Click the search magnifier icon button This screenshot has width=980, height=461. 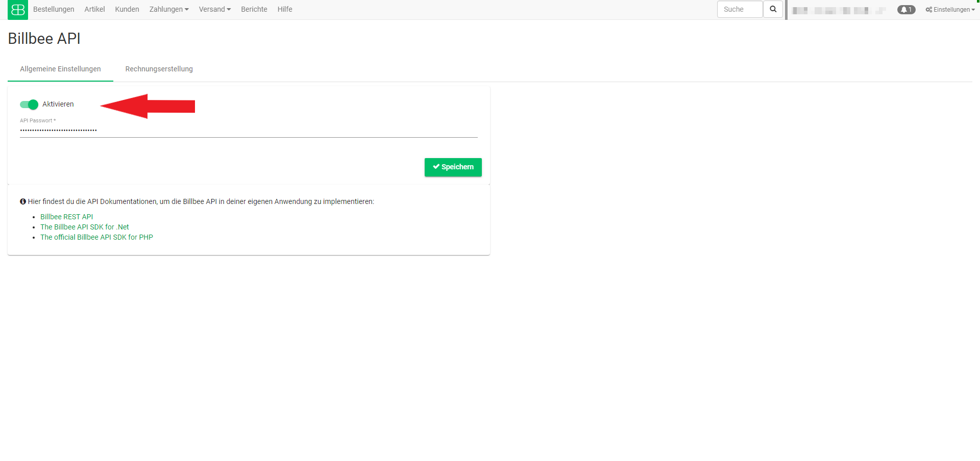point(773,9)
